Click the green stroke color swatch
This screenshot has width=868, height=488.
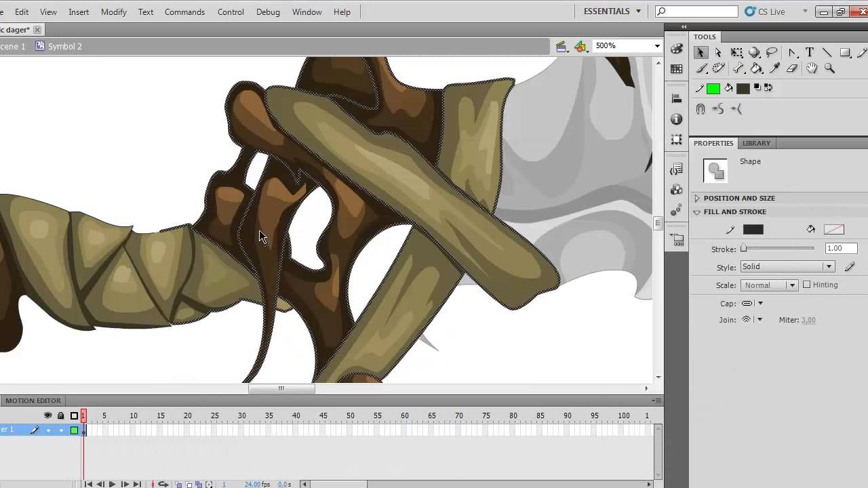click(713, 89)
